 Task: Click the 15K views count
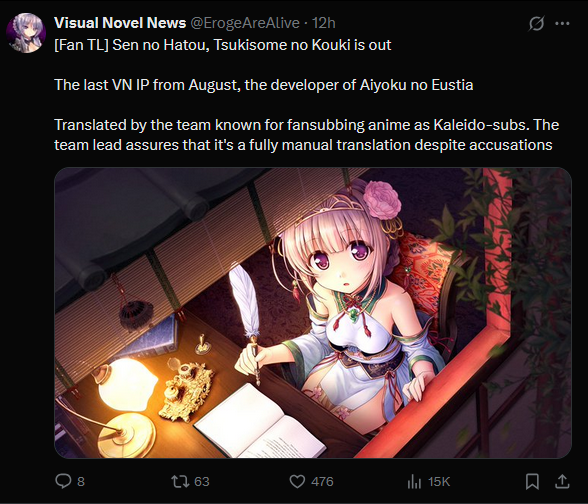coord(439,482)
